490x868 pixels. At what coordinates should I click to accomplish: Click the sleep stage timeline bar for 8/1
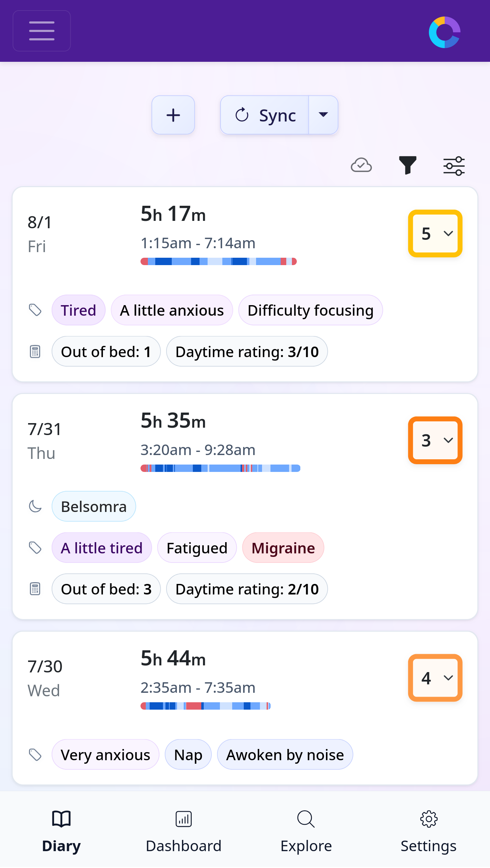coord(218,261)
